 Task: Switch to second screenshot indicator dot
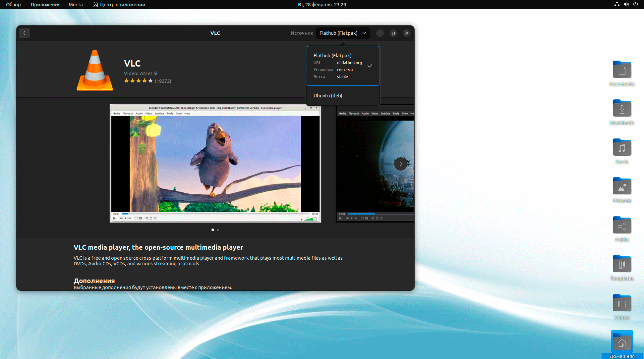coord(218,230)
